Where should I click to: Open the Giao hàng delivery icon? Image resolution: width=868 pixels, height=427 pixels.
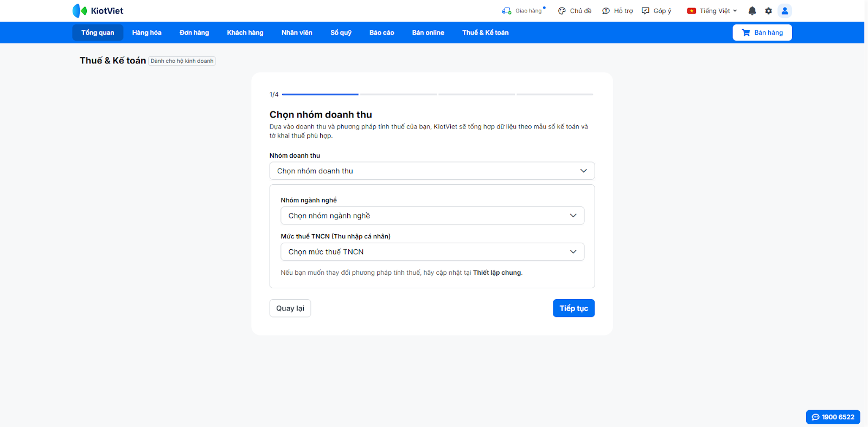coord(507,11)
